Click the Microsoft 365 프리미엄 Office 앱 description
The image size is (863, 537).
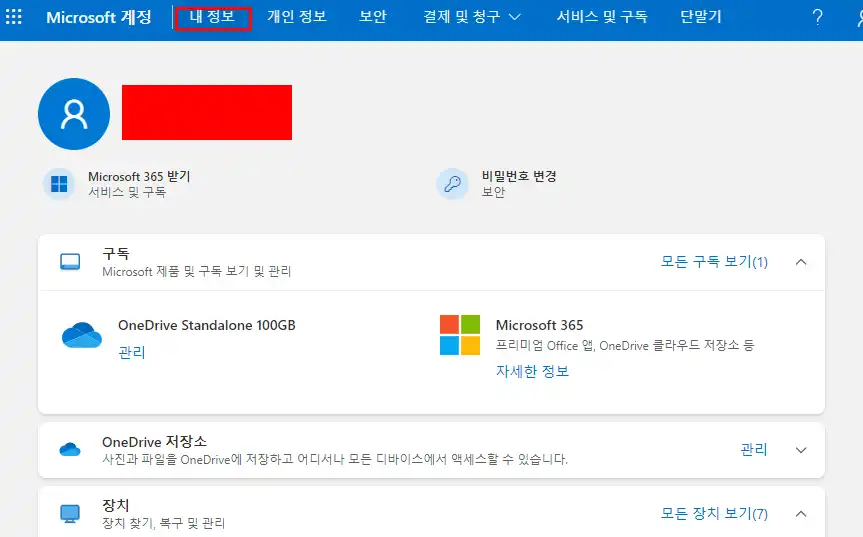pos(625,346)
